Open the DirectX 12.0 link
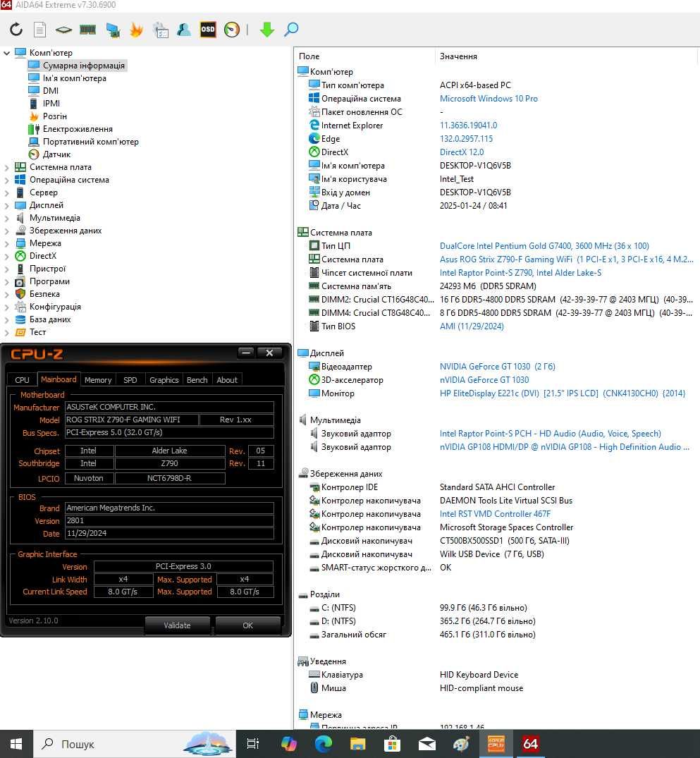This screenshot has width=700, height=758. point(461,152)
